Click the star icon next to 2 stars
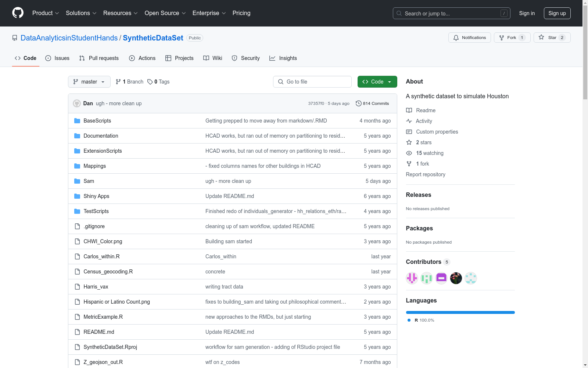 [x=409, y=142]
